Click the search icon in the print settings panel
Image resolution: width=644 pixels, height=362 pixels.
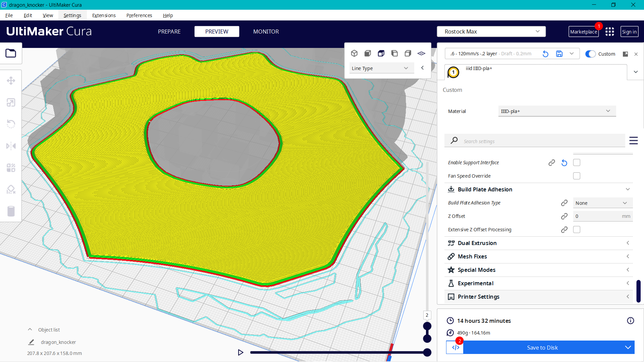(454, 140)
